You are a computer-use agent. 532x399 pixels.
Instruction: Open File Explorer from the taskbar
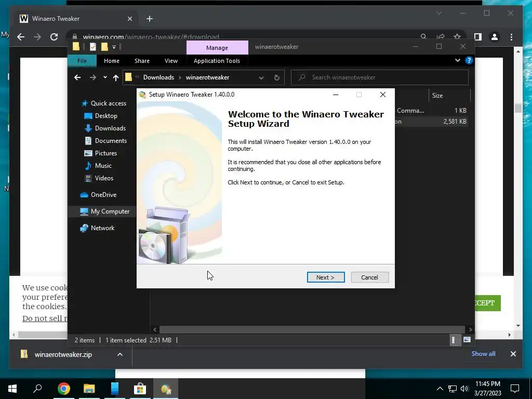tap(89, 389)
